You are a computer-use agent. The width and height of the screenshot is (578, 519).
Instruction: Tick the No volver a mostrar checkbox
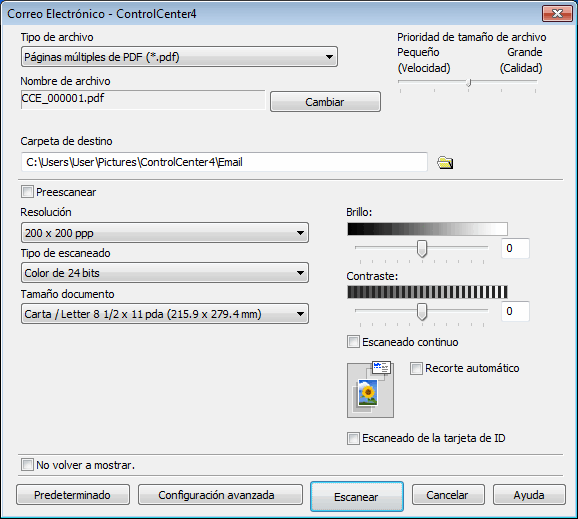(27, 465)
